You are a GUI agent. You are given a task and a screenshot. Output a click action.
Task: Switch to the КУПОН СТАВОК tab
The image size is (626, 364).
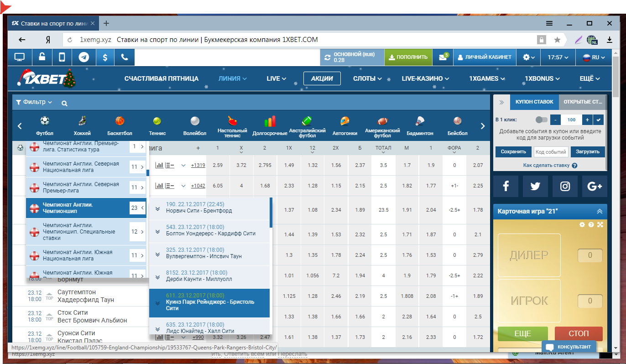pos(534,102)
